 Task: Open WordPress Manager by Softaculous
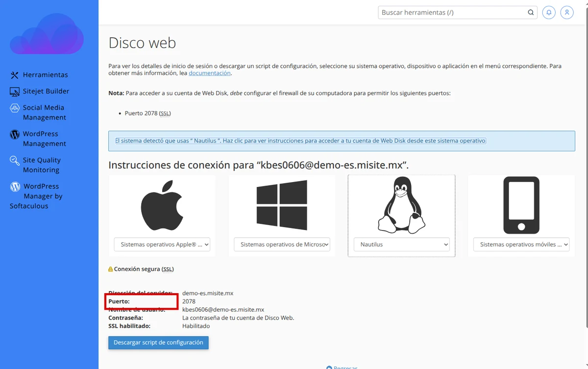[x=36, y=196]
